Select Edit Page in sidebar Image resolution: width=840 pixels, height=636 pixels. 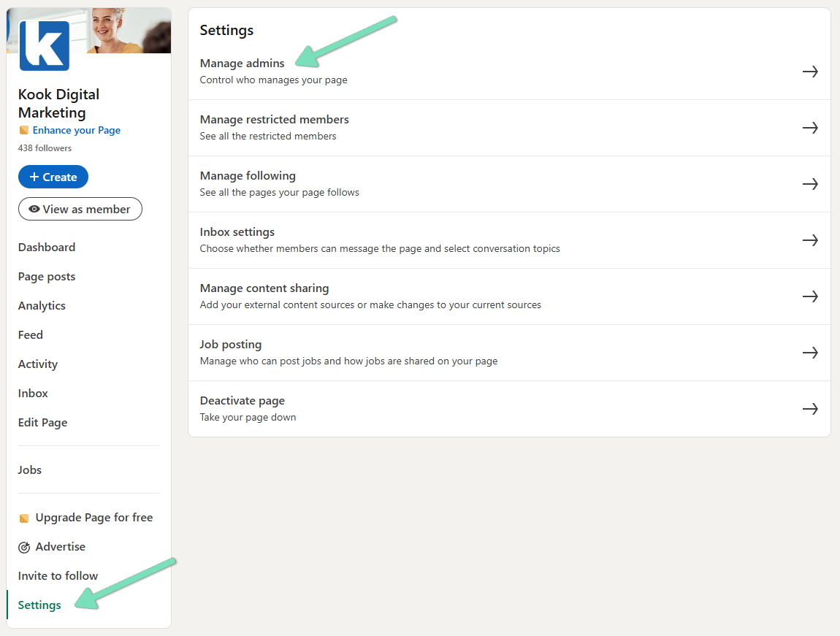point(43,422)
